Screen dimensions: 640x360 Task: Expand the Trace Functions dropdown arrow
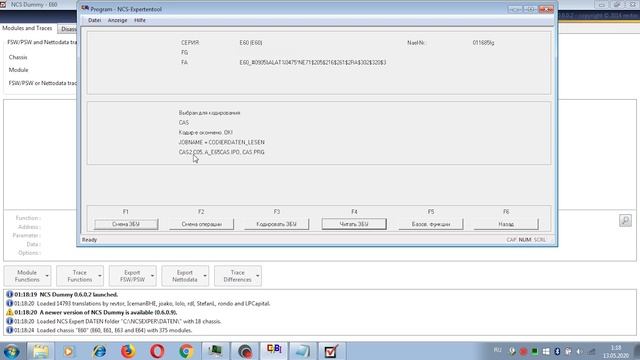[100, 276]
